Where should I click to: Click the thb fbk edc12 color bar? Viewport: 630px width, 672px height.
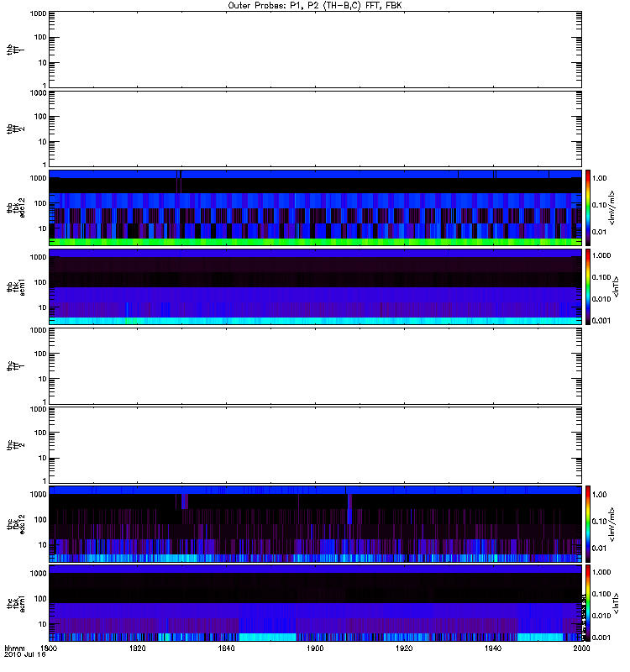click(x=588, y=207)
